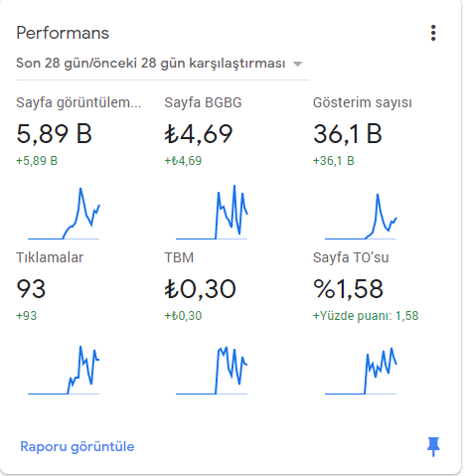This screenshot has height=476, width=464.
Task: Click the 93 Tıklamalar value
Action: [x=31, y=289]
